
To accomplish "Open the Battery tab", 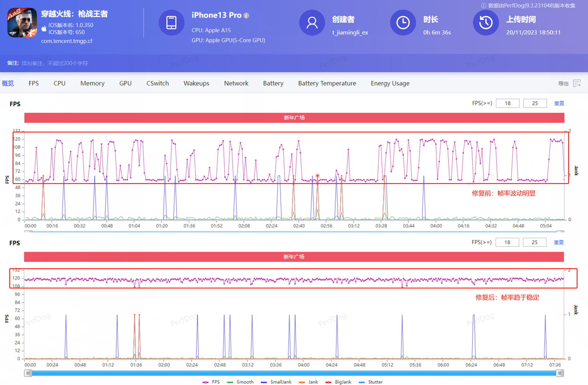I will point(273,83).
